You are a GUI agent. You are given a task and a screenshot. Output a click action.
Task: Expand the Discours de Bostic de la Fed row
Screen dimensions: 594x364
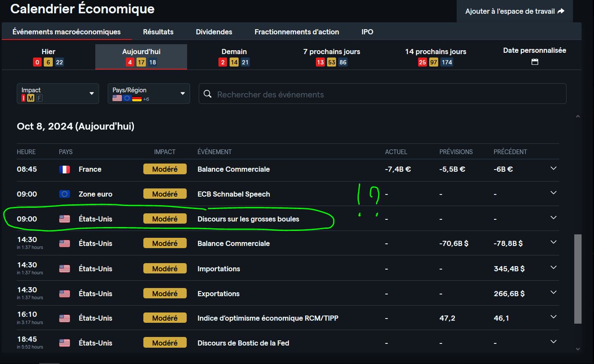pyautogui.click(x=553, y=342)
